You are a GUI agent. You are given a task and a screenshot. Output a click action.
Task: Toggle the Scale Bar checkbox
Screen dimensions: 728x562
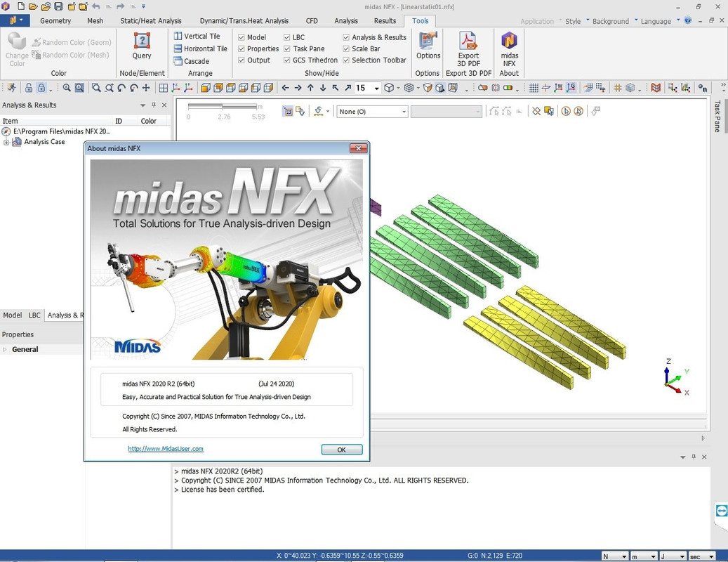coord(346,48)
